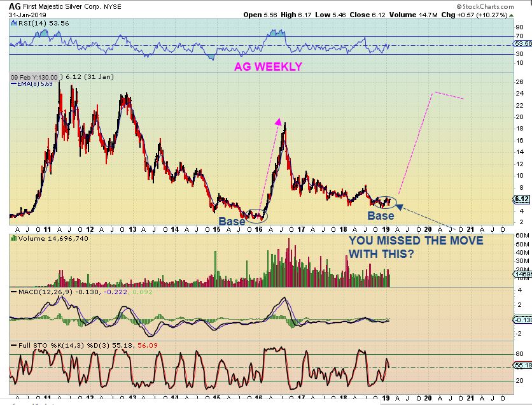The image size is (532, 405).
Task: Click the '24' label on price axis
Action: (519, 94)
